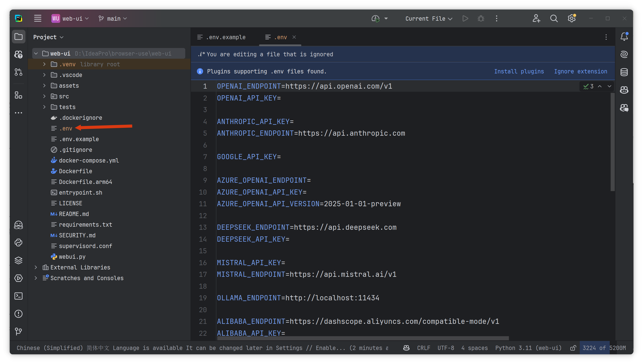The width and height of the screenshot is (643, 364).
Task: Open the Terminal tool window
Action: [x=18, y=296]
